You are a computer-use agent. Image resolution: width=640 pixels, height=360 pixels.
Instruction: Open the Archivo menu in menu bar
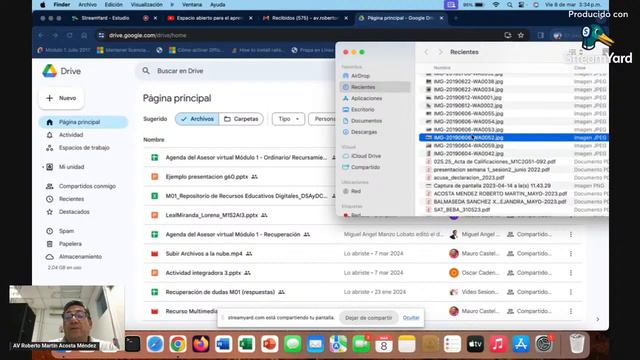(87, 5)
